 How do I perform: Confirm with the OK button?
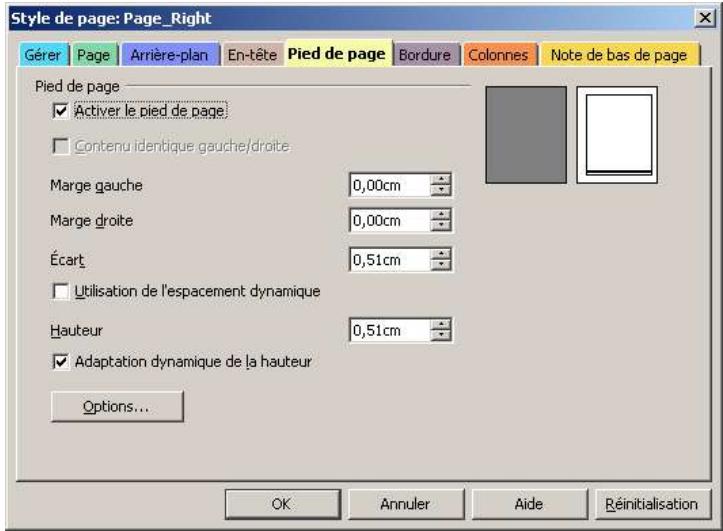tap(283, 504)
